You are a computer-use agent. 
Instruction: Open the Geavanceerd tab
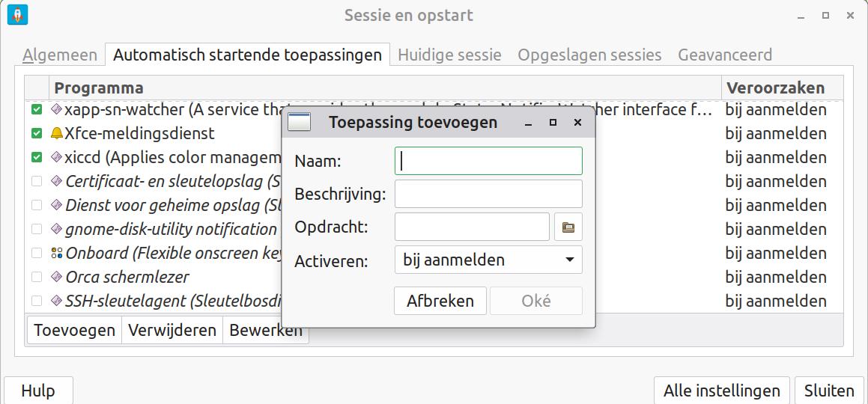click(725, 55)
